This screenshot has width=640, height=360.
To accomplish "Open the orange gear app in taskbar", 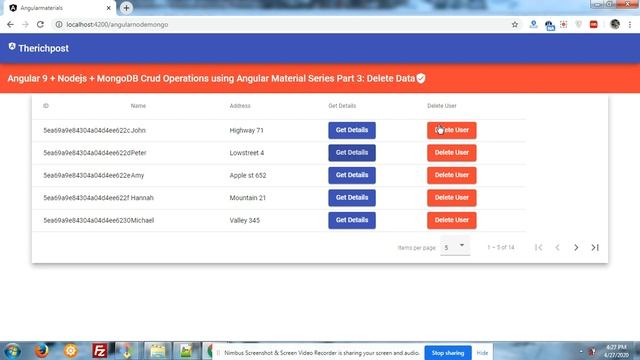I will [x=70, y=351].
